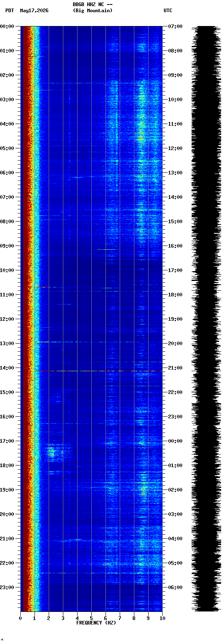Click the PDT time label '22:00'
The height and width of the screenshot is (644, 224).
7,563
